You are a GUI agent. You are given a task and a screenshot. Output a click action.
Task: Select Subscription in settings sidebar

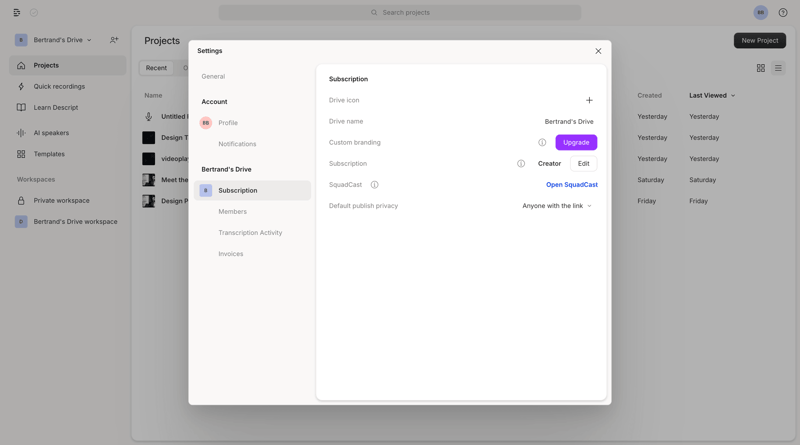252,190
